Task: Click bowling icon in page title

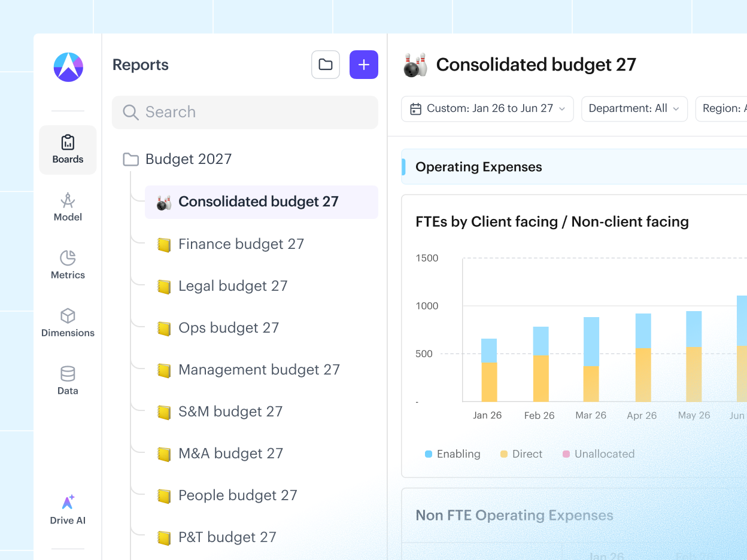Action: coord(415,65)
